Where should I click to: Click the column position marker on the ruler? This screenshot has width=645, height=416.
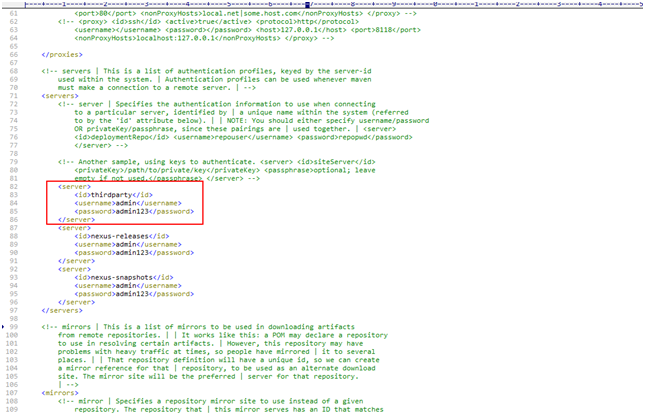[307, 5]
